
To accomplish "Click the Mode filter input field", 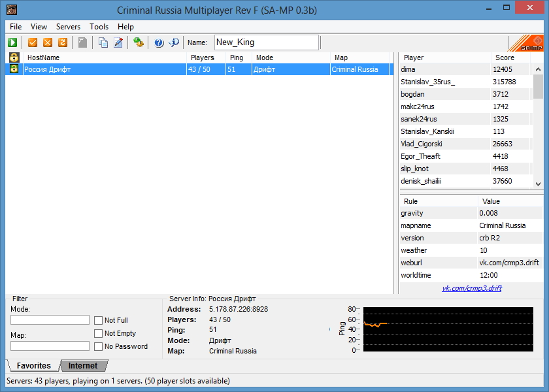I will [50, 320].
